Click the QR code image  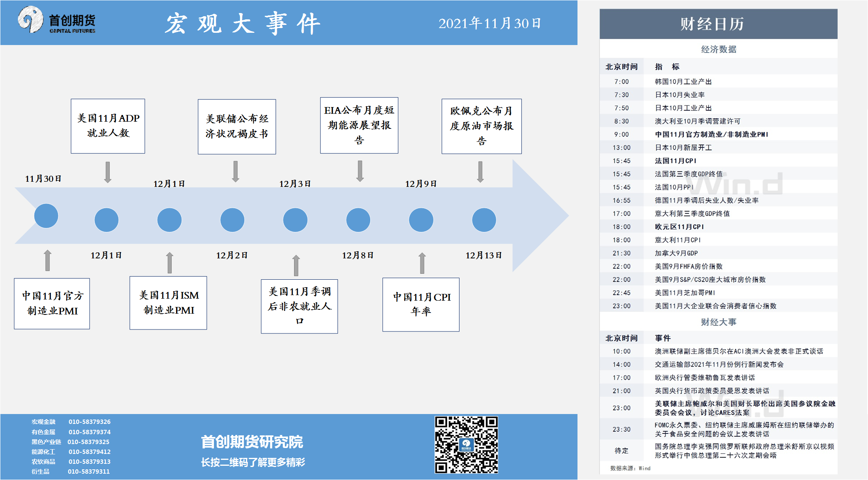466,444
